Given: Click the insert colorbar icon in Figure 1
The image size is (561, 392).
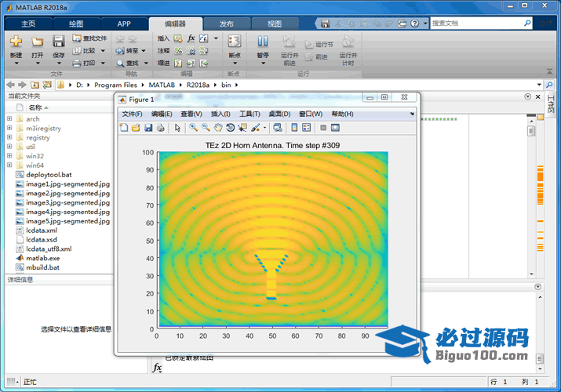Looking at the screenshot, I should tap(294, 128).
